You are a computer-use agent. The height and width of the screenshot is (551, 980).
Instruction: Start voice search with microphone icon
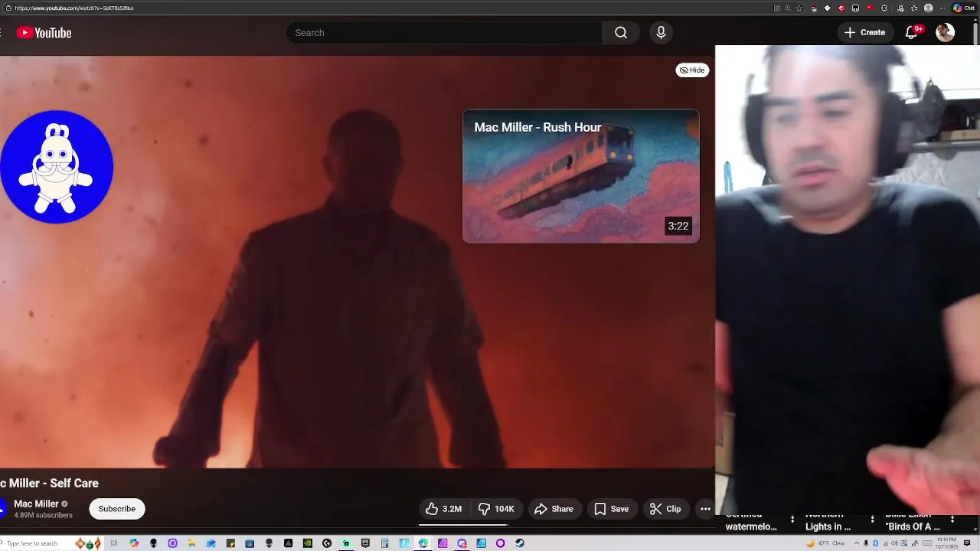pyautogui.click(x=661, y=32)
